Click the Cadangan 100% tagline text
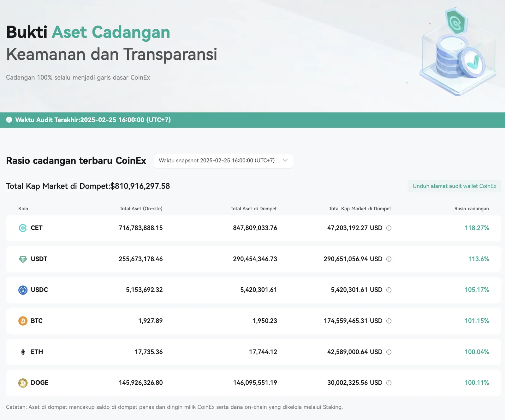 tap(78, 77)
